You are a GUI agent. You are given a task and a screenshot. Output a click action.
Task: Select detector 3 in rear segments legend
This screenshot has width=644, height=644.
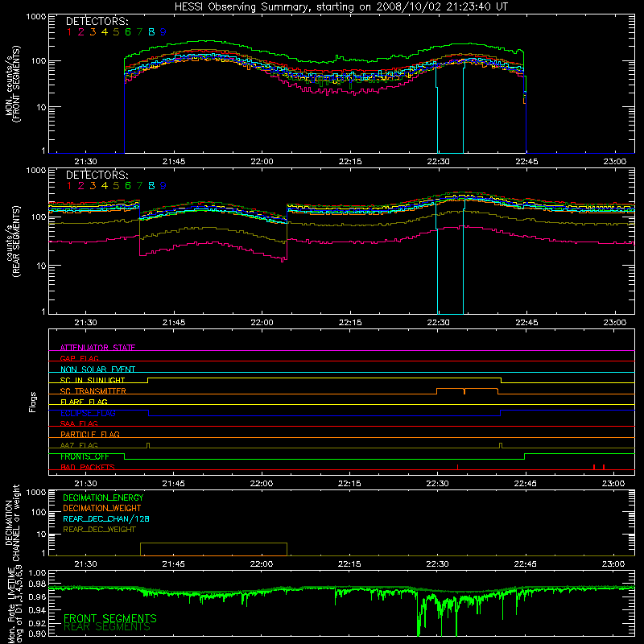(x=93, y=186)
